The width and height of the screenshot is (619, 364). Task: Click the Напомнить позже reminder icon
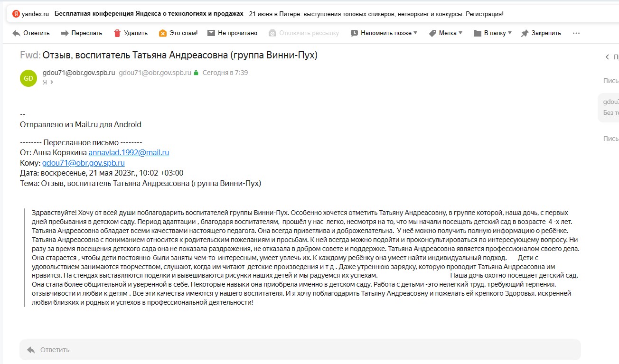[354, 33]
